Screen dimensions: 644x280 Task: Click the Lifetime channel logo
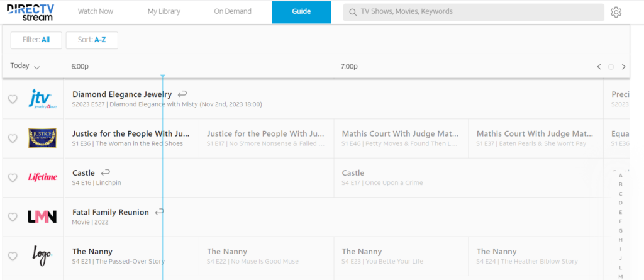click(42, 177)
